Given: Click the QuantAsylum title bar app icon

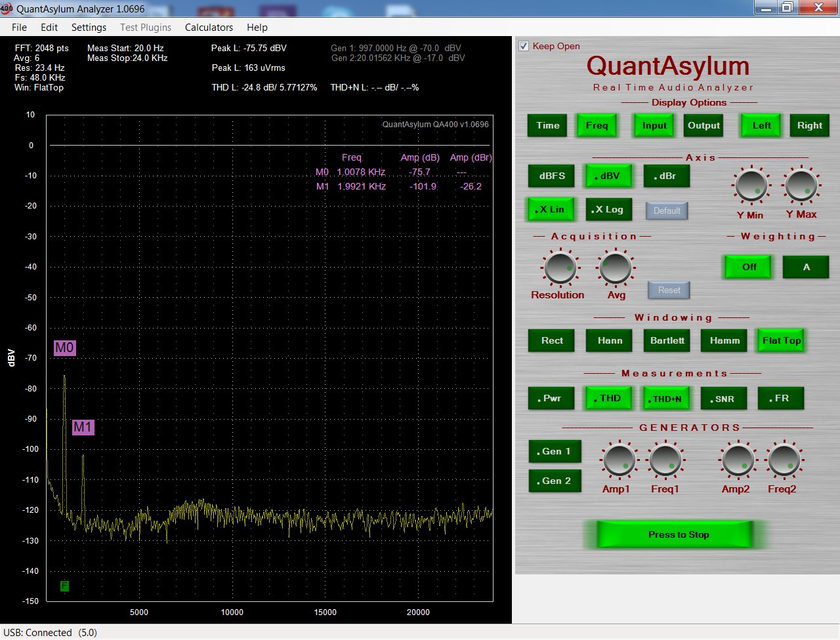Looking at the screenshot, I should (x=7, y=9).
